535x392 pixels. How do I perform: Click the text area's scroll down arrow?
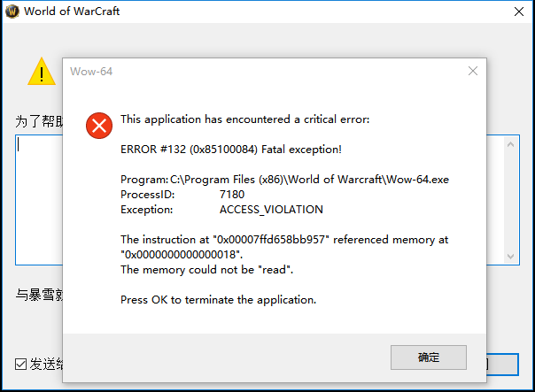coord(511,256)
